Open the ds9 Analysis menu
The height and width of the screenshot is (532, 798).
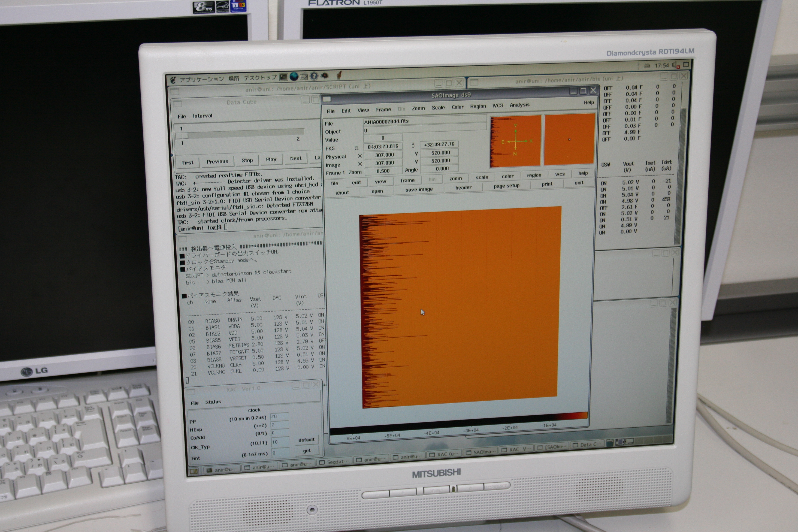tap(520, 105)
